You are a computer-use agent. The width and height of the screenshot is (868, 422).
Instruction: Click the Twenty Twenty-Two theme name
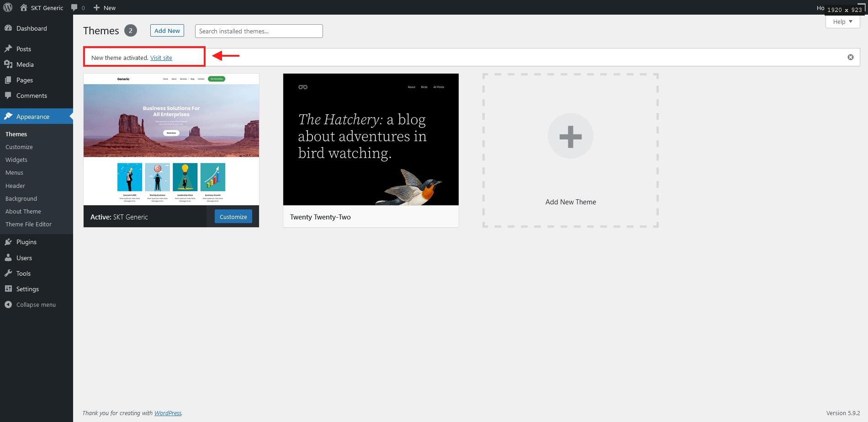(320, 217)
